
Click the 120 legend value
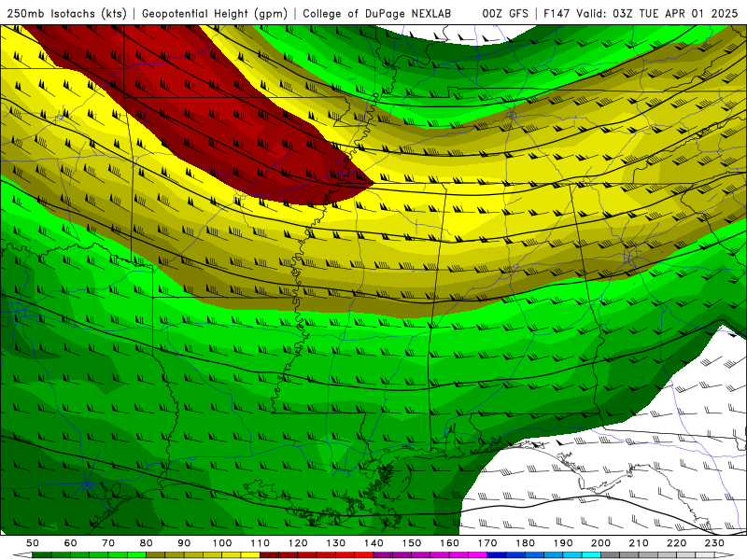pos(298,543)
